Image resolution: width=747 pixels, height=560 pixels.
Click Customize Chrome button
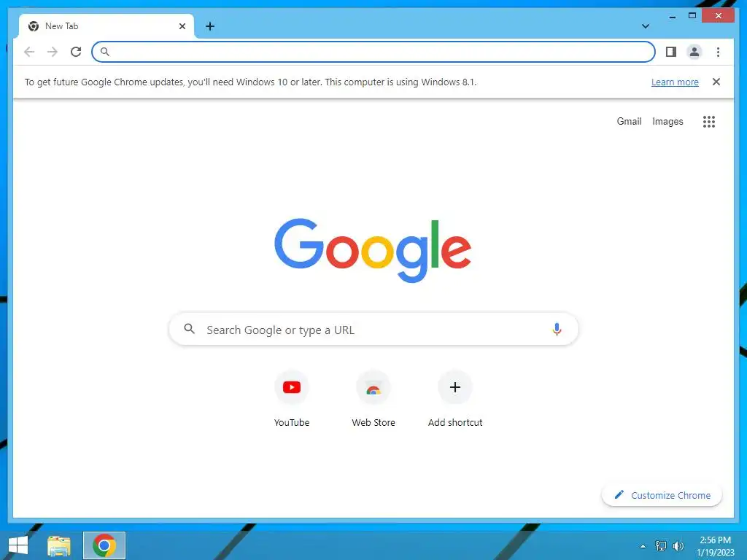[x=662, y=495]
